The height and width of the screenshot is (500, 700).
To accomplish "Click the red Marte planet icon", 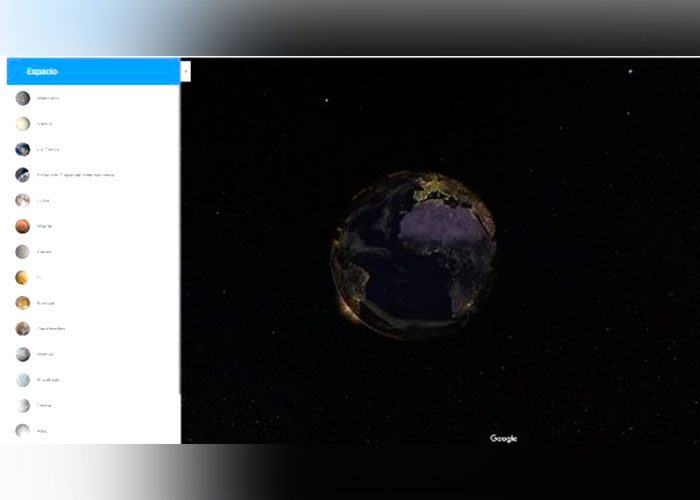I will tap(22, 226).
